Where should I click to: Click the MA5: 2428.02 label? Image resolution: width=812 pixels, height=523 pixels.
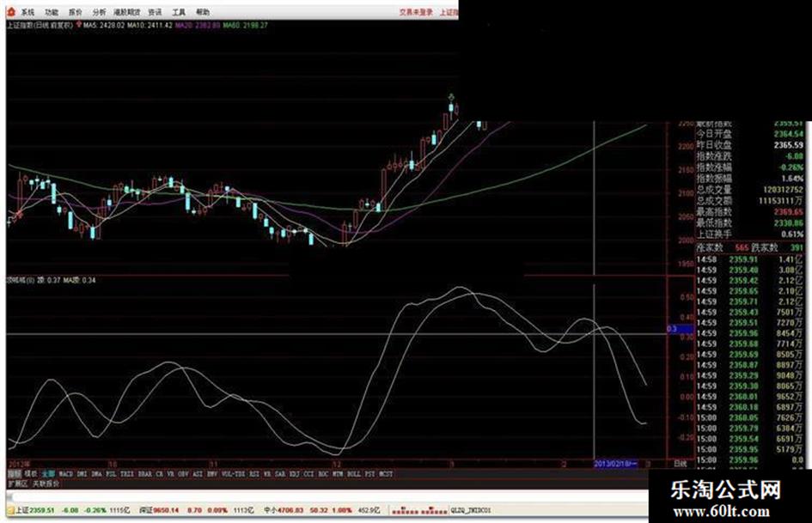coord(104,25)
